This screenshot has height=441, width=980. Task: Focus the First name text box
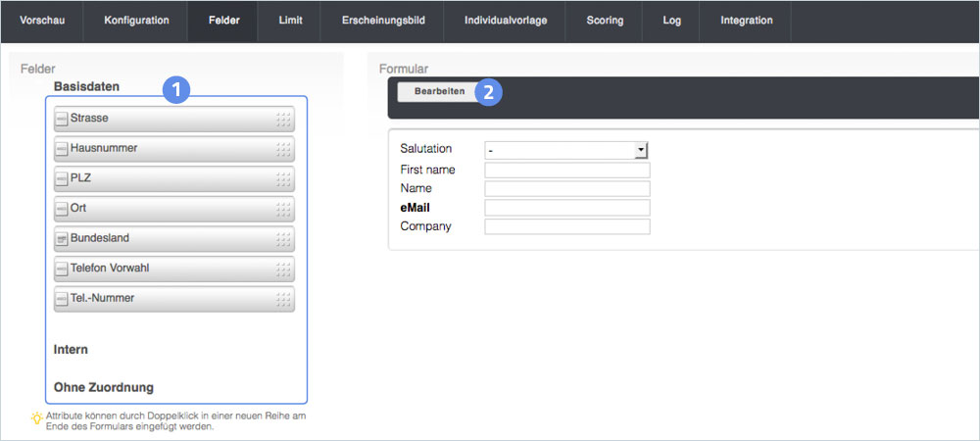pos(567,170)
